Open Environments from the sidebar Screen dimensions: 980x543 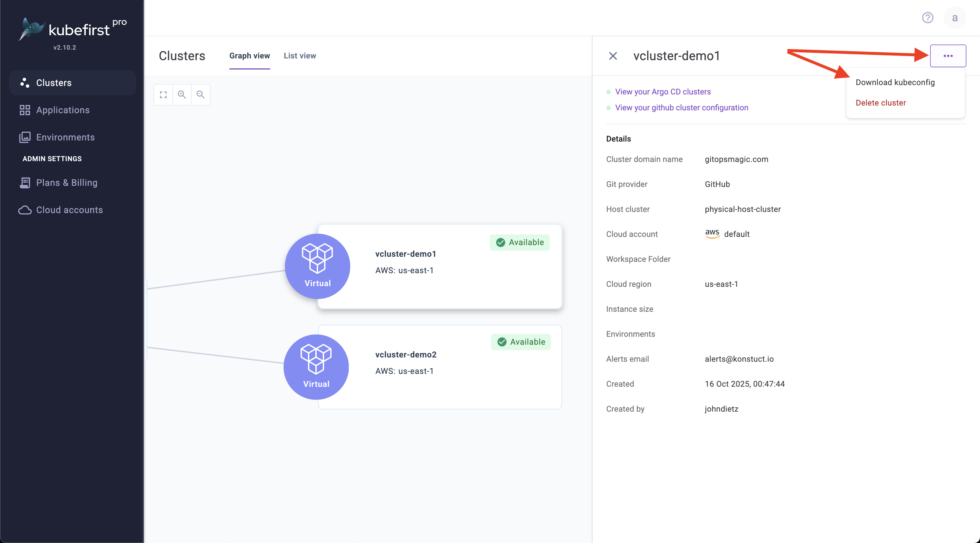point(65,137)
